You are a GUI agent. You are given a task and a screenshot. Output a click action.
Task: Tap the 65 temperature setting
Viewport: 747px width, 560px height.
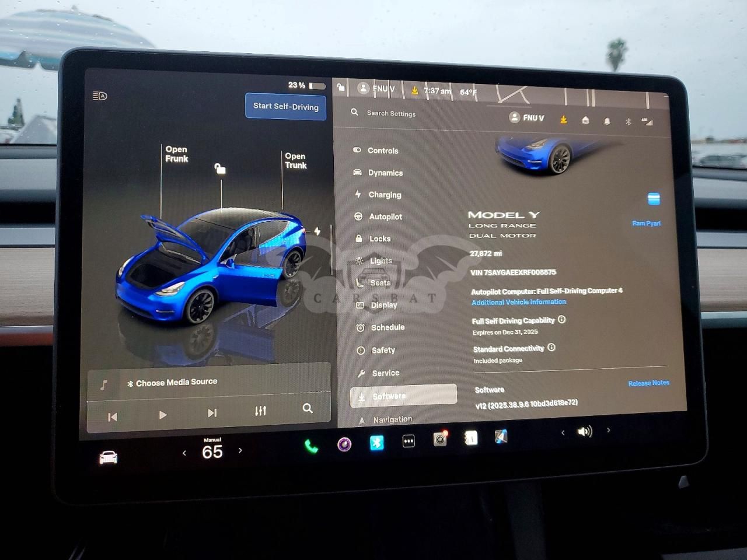coord(212,452)
